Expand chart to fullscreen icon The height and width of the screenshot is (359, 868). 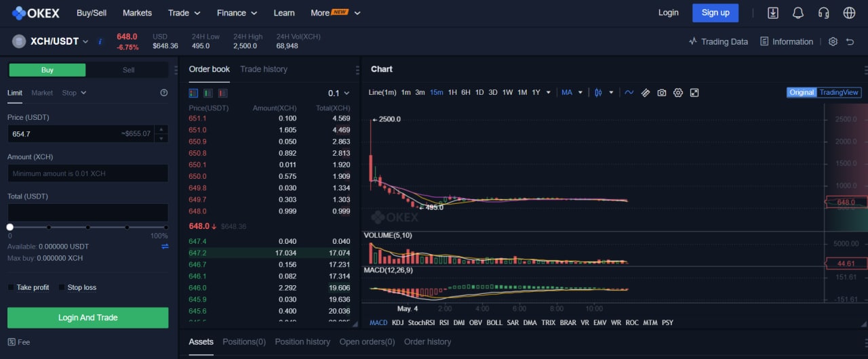coord(694,93)
